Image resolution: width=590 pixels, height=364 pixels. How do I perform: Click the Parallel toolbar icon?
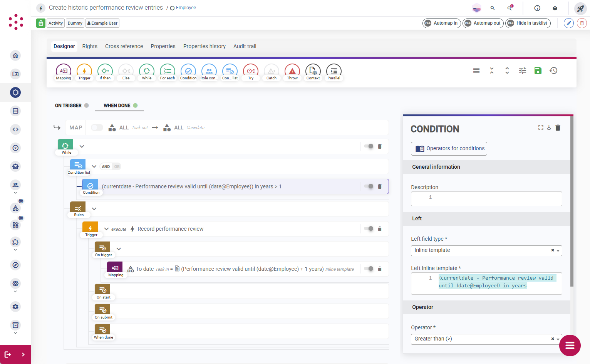pyautogui.click(x=334, y=72)
